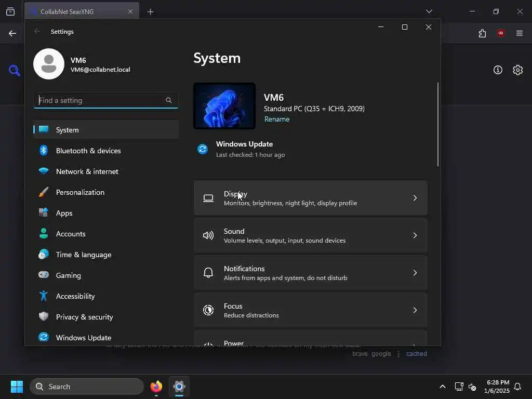Image resolution: width=532 pixels, height=399 pixels.
Task: Click the VM6 desktop wallpaper thumbnail
Action: click(224, 106)
